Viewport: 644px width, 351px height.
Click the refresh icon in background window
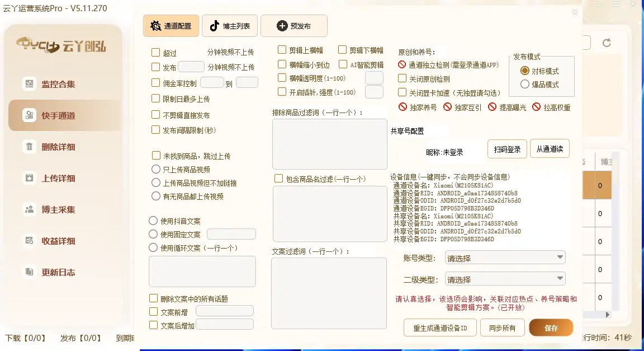pyautogui.click(x=607, y=43)
